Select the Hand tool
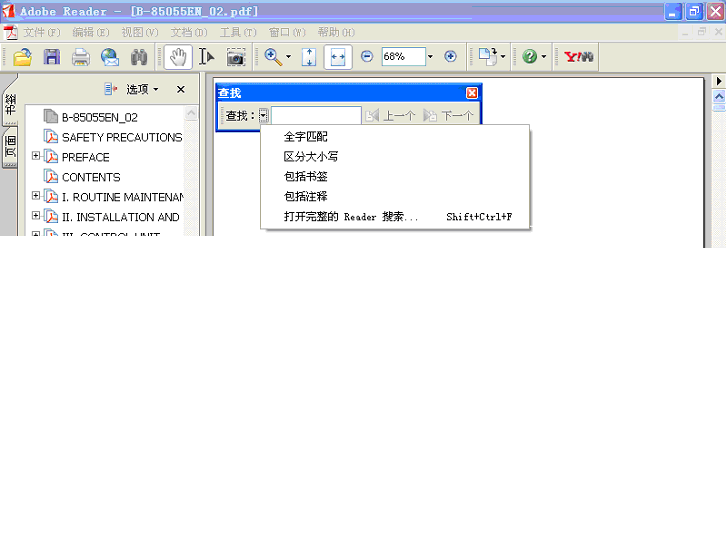The image size is (726, 544). click(178, 57)
